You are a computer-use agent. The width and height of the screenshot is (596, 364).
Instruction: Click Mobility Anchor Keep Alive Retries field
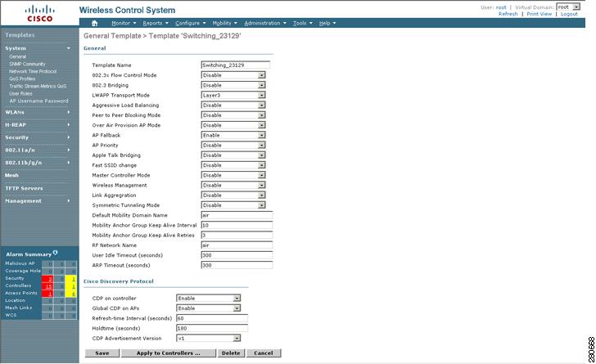[x=237, y=236]
